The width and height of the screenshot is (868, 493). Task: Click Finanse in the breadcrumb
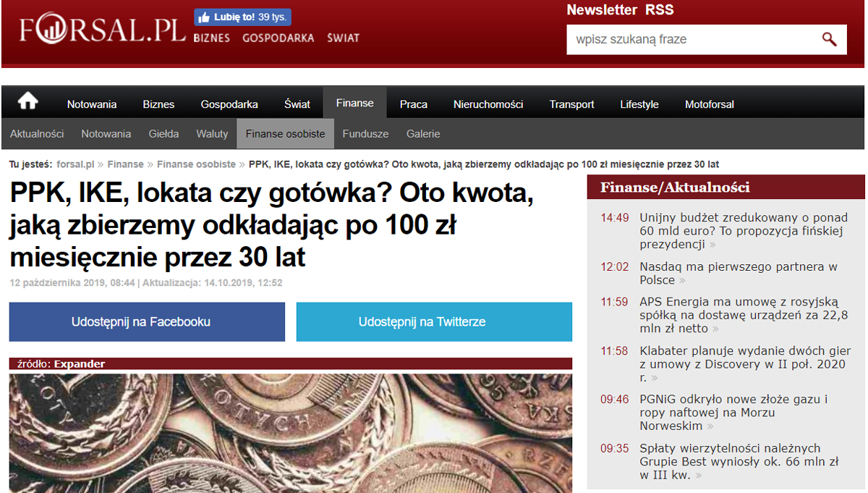(126, 164)
